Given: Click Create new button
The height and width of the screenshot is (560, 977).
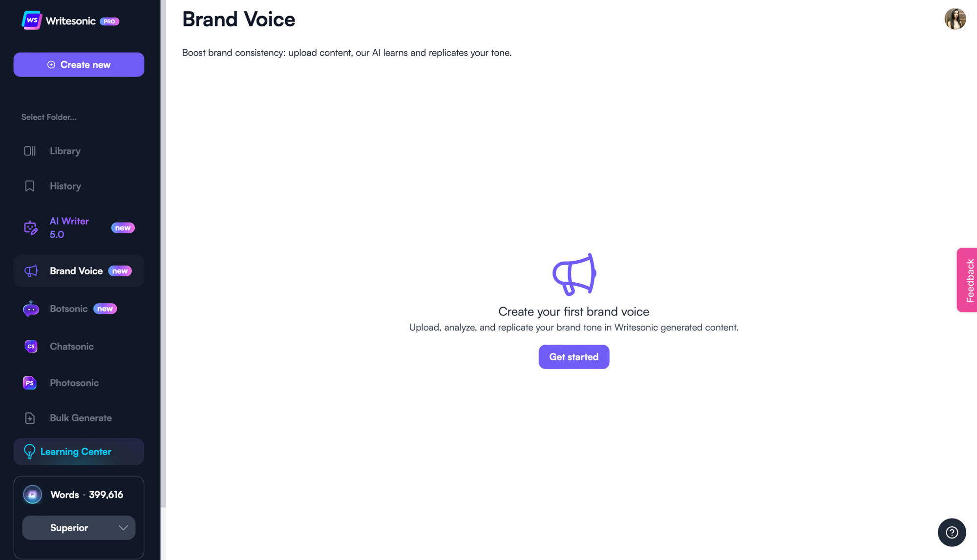Looking at the screenshot, I should click(79, 64).
